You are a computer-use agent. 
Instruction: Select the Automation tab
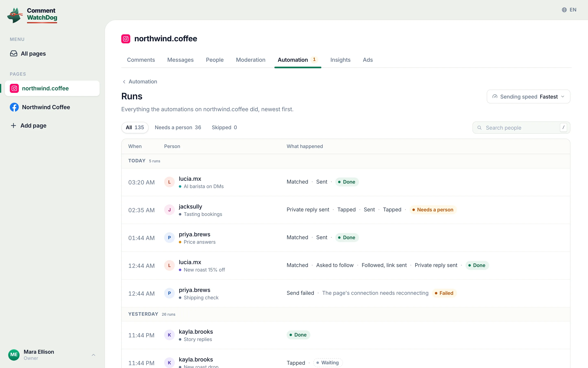pos(298,60)
